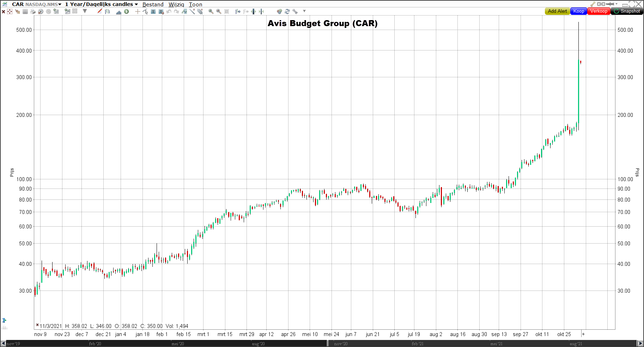This screenshot has height=347, width=644.
Task: Click the nov 9 date label
Action: [x=40, y=334]
